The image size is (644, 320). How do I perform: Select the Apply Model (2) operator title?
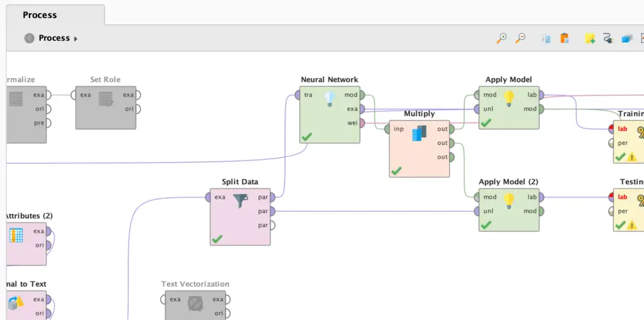point(508,182)
